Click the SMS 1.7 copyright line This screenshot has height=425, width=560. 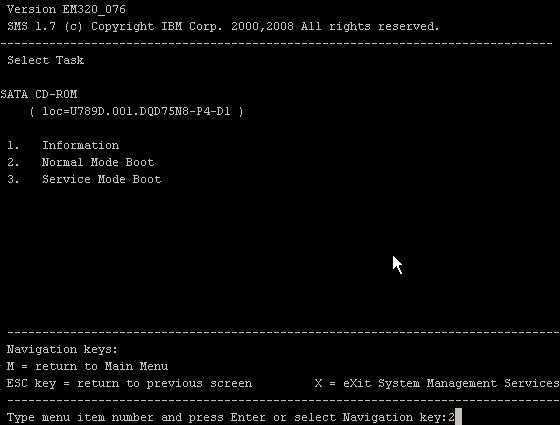pos(223,26)
